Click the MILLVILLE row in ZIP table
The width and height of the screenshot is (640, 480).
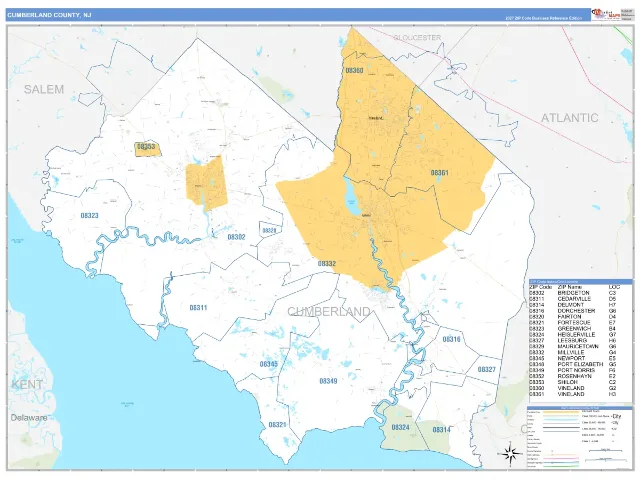[574, 352]
